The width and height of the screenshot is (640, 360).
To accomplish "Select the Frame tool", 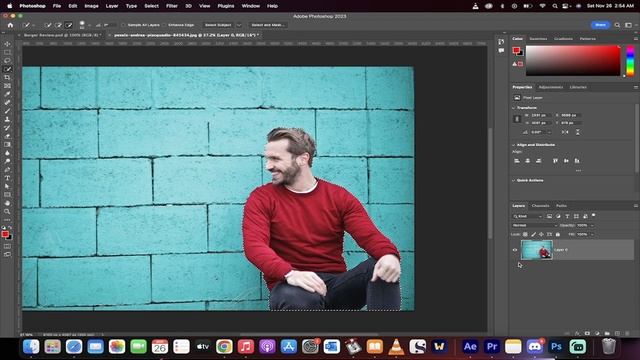I will click(7, 86).
